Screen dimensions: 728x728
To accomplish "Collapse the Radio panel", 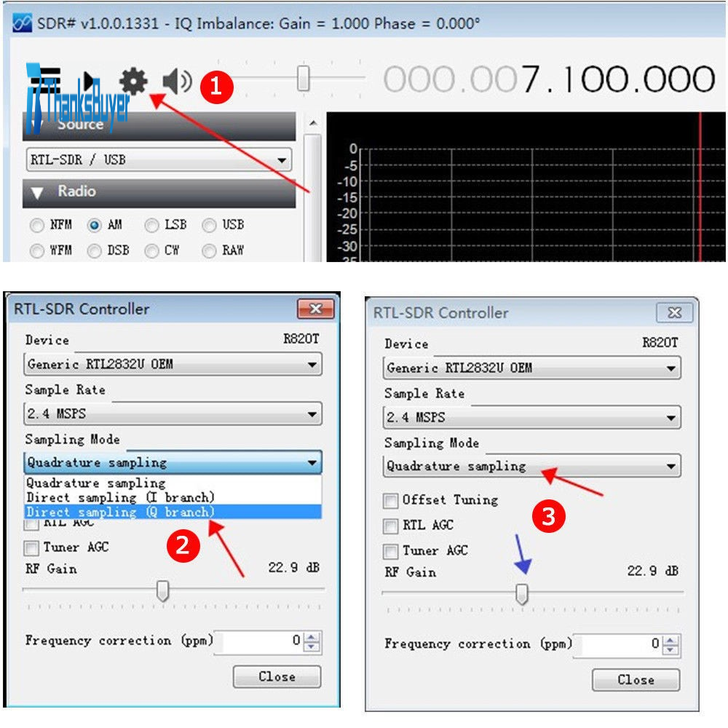I will click(x=37, y=193).
